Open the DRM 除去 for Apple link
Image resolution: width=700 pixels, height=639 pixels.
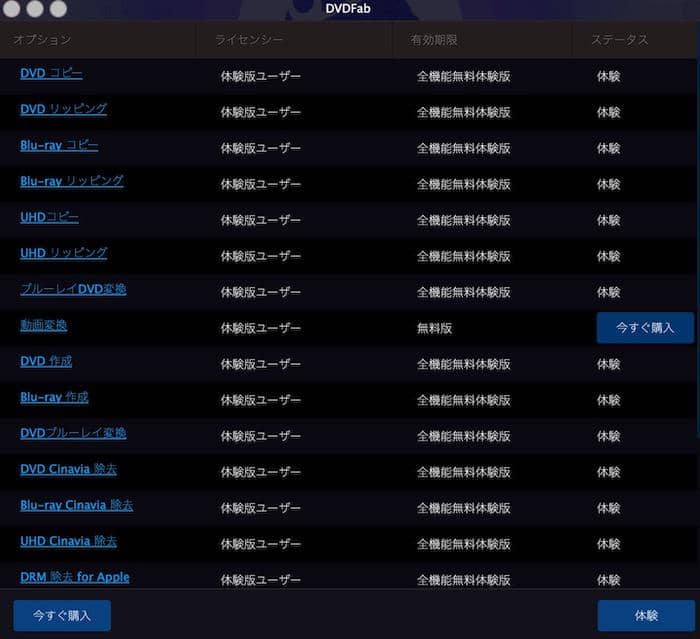[x=75, y=577]
